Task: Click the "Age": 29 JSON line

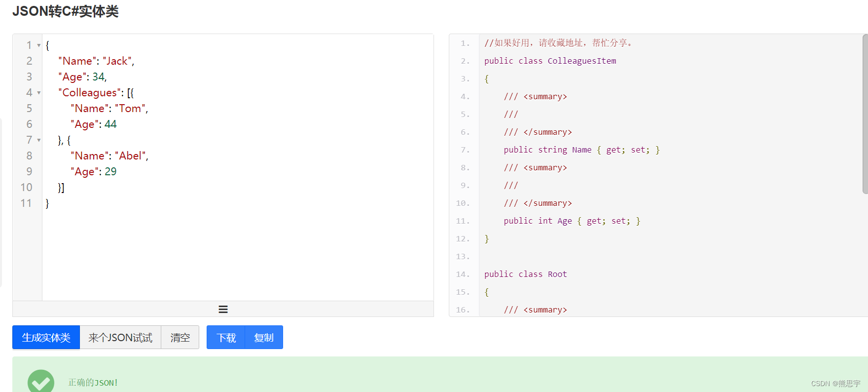Action: (94, 172)
